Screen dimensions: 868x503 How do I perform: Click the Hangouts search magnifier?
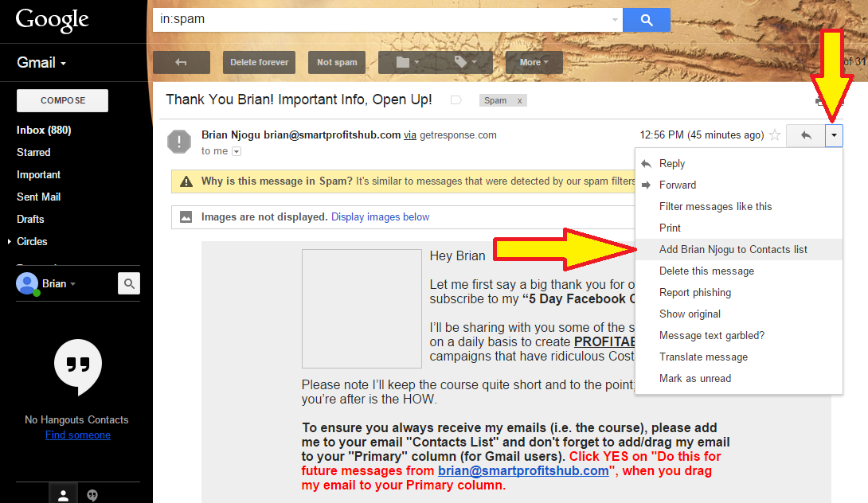[x=129, y=283]
